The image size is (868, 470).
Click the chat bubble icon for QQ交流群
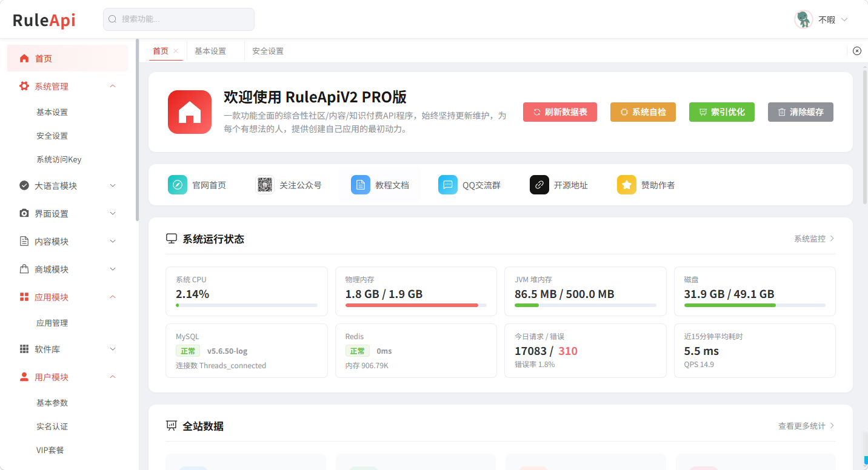[x=448, y=185]
